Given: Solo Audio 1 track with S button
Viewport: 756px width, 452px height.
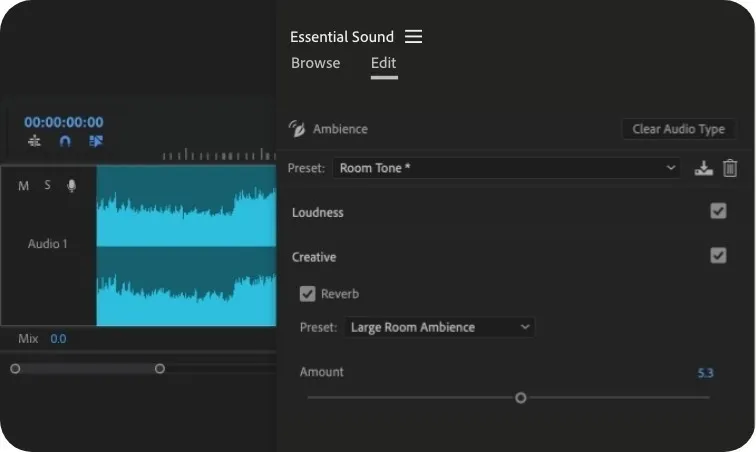Looking at the screenshot, I should point(47,185).
